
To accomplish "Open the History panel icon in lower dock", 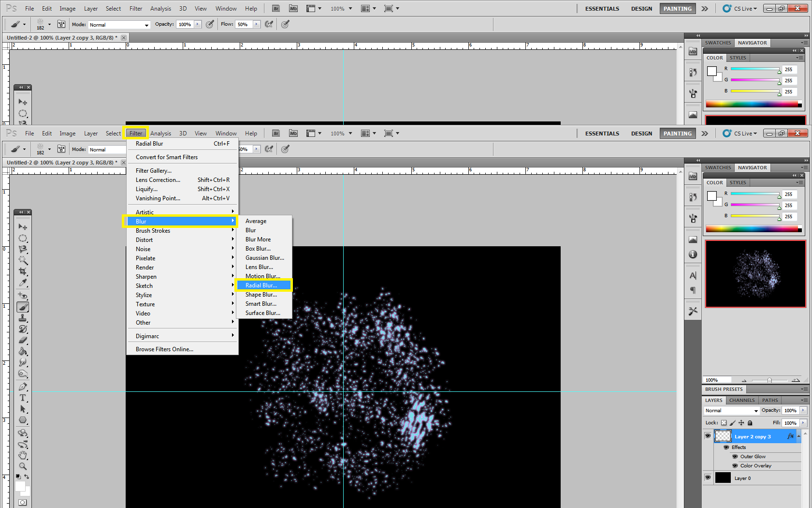I will click(x=693, y=197).
